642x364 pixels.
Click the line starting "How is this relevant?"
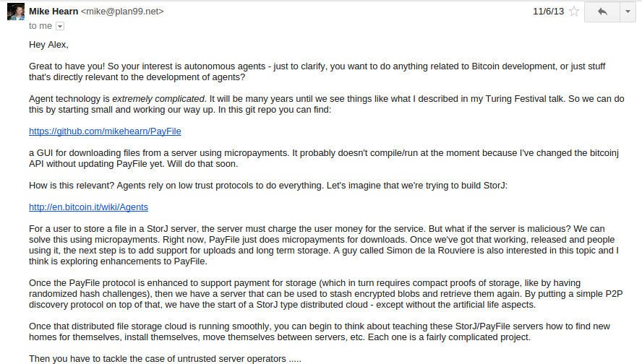(268, 186)
